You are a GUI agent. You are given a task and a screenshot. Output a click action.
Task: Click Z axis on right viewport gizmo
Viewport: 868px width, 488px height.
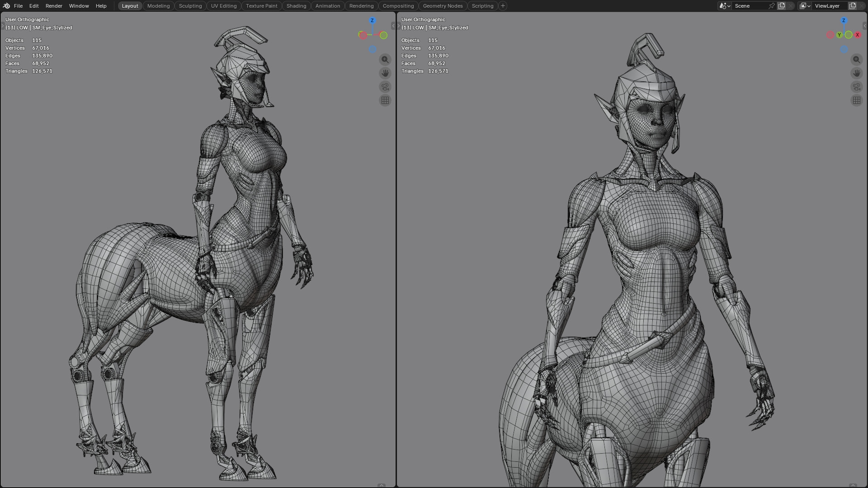844,20
